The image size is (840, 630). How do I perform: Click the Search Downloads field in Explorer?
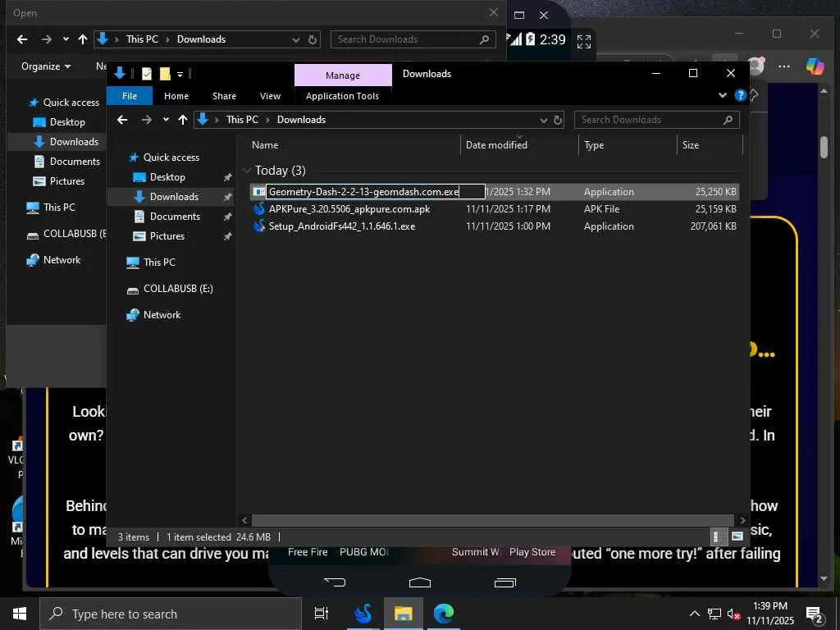[657, 120]
